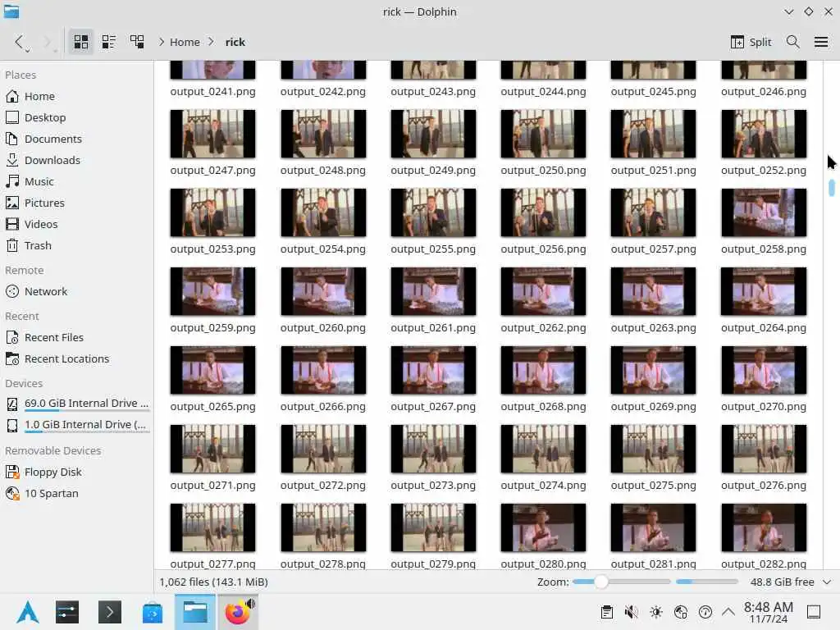
Task: Open the 1.0 GiB Internal Drive
Action: [76, 425]
